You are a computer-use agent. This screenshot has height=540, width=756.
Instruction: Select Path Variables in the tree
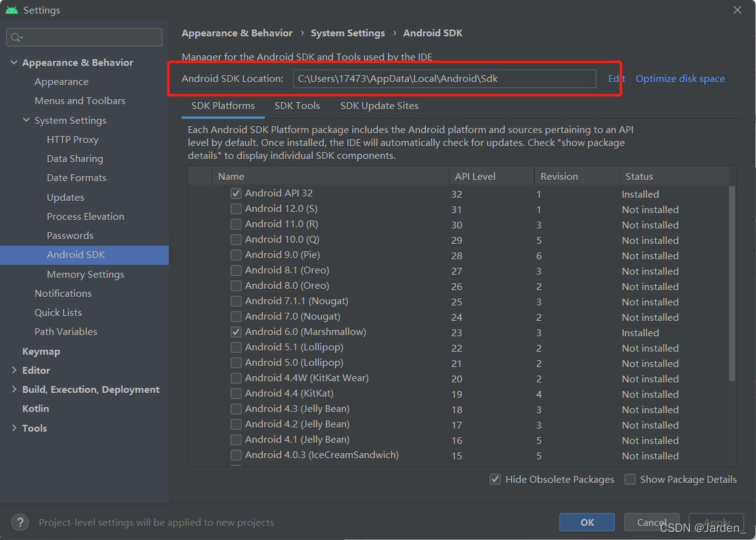click(x=66, y=331)
